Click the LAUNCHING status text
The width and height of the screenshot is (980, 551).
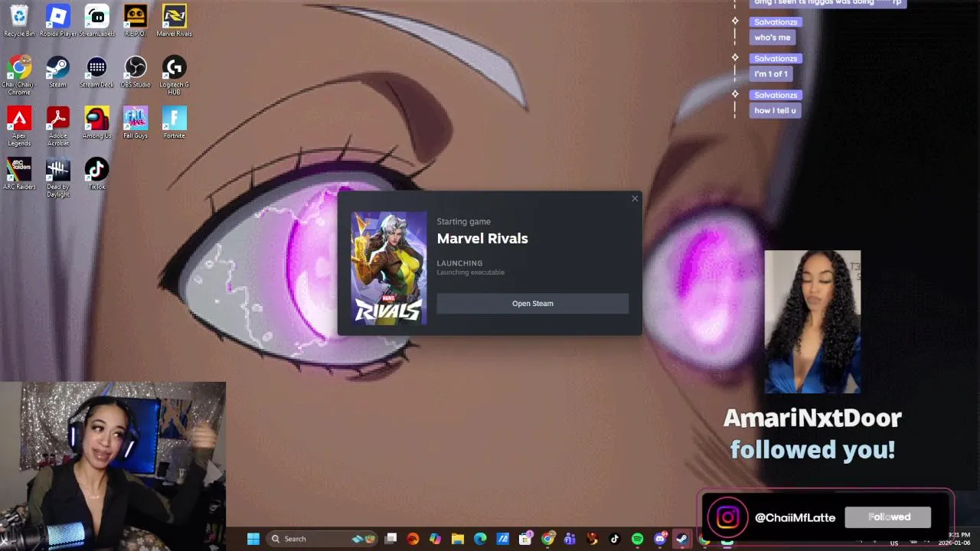click(x=459, y=263)
